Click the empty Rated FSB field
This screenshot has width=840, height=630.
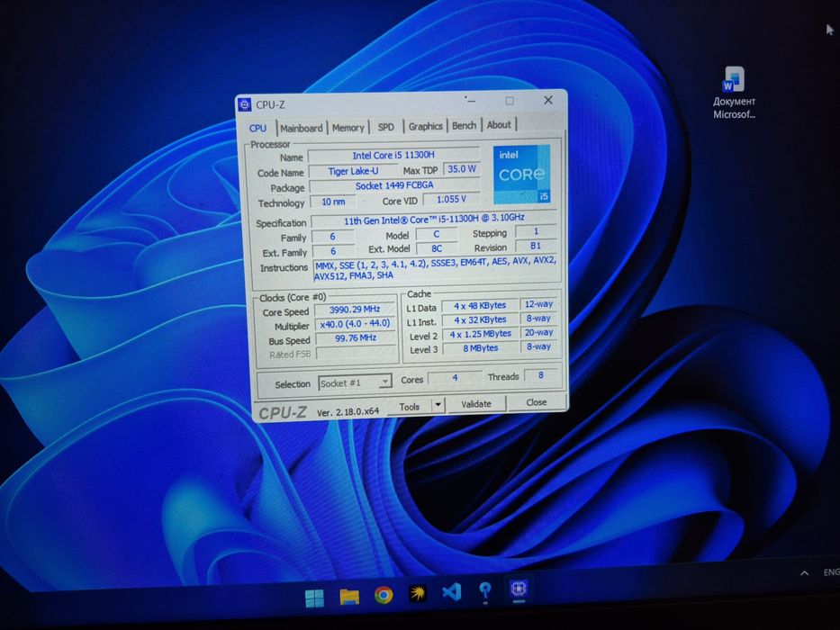click(x=357, y=353)
